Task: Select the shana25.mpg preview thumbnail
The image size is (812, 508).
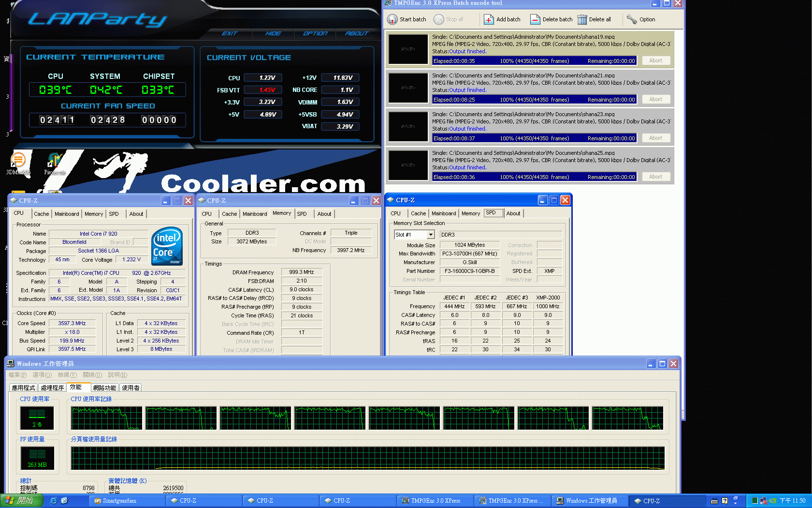Action: coord(408,165)
